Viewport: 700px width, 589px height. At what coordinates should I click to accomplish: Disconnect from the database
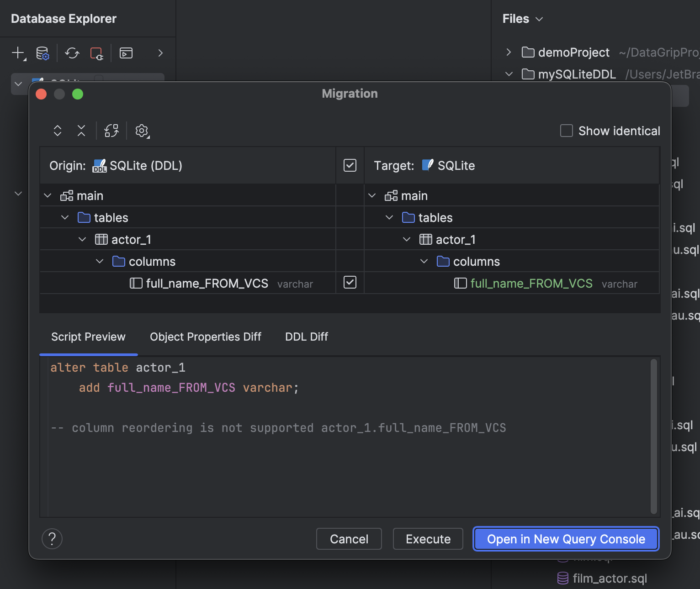click(x=96, y=53)
